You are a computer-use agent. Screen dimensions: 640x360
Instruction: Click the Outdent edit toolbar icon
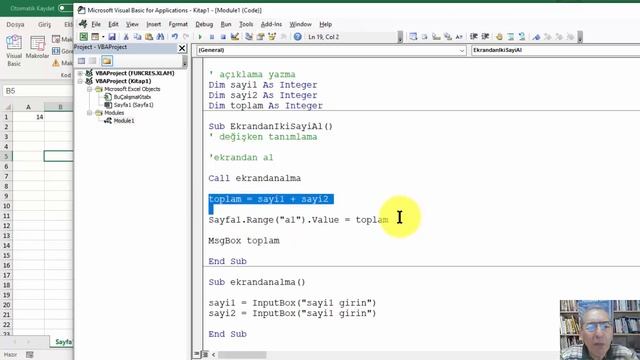pyautogui.click(x=485, y=37)
